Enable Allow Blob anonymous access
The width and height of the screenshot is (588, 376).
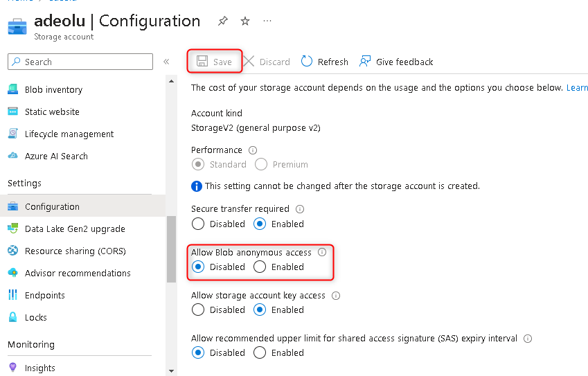260,267
